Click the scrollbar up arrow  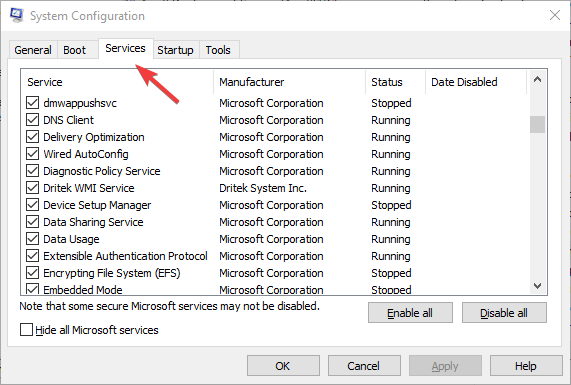[x=537, y=79]
